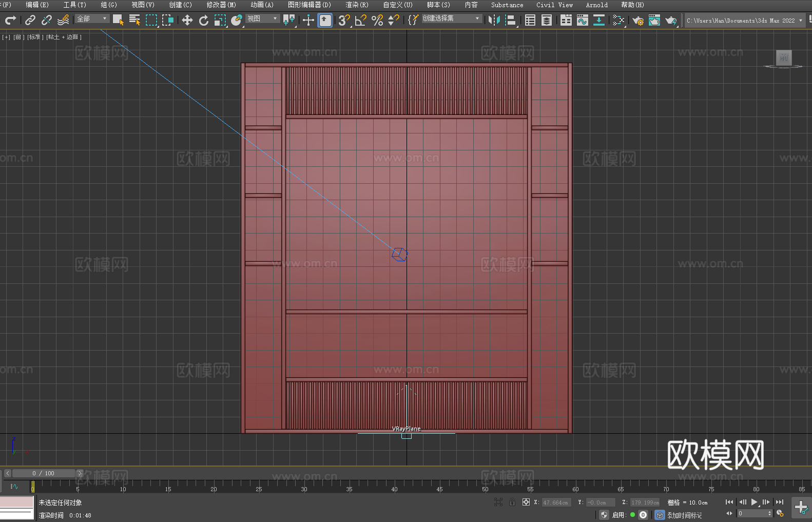This screenshot has height=522, width=812.
Task: Toggle the Ribbon display
Action: pyautogui.click(x=566, y=20)
